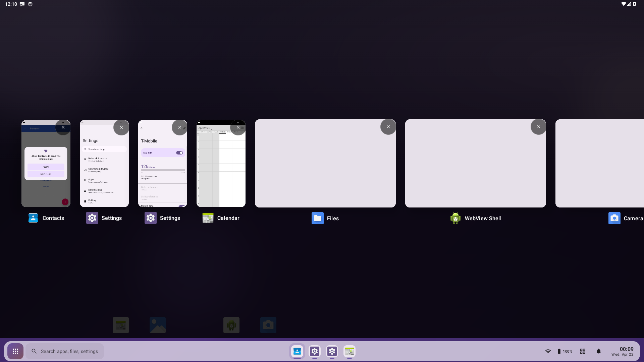Click the Wi-Fi status icon in taskbar
This screenshot has height=362, width=644.
(x=548, y=351)
